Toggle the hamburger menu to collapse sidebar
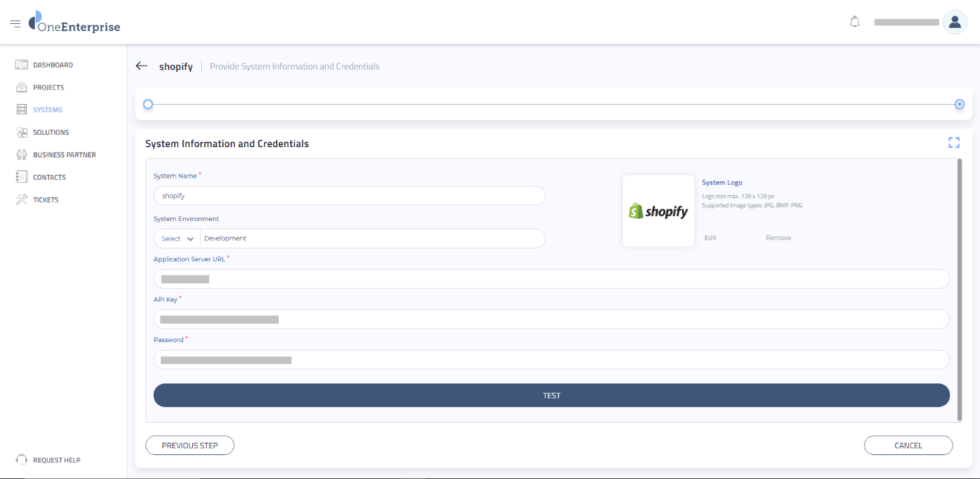Screen dimensions: 980x479 coord(15,21)
